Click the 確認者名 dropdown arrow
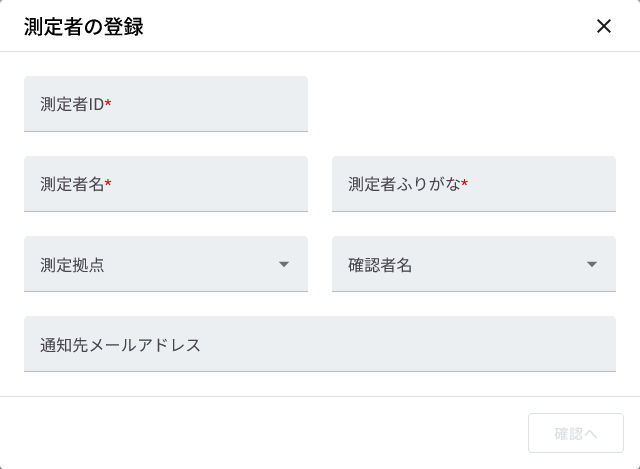Viewport: 640px width, 469px height. pyautogui.click(x=592, y=265)
